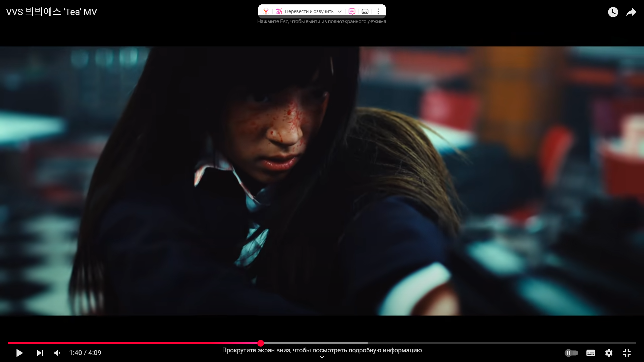Open the three-dot more menu

378,11
